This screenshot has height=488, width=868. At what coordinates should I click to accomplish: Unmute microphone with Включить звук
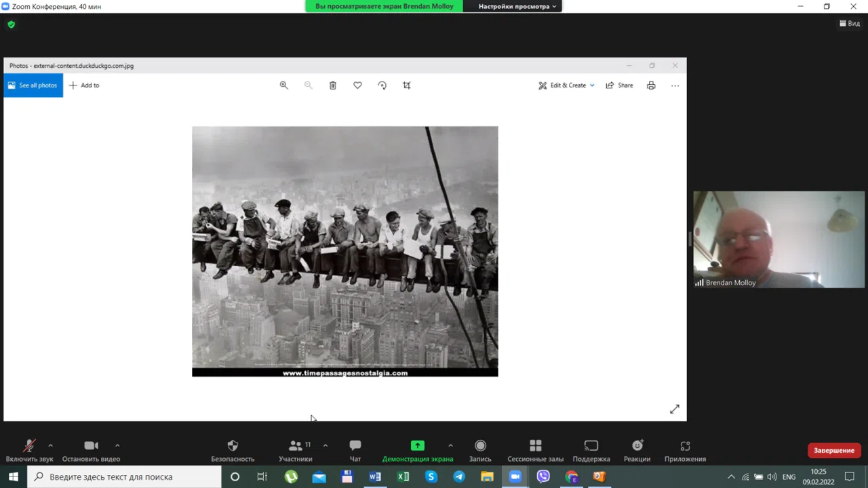tap(29, 451)
